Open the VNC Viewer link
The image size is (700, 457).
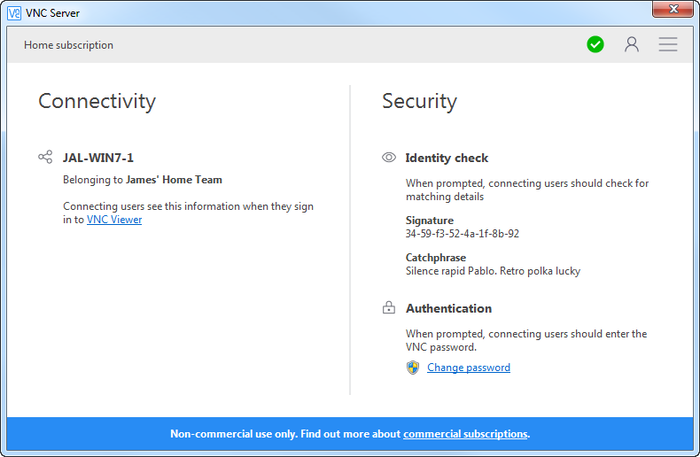[x=114, y=220]
